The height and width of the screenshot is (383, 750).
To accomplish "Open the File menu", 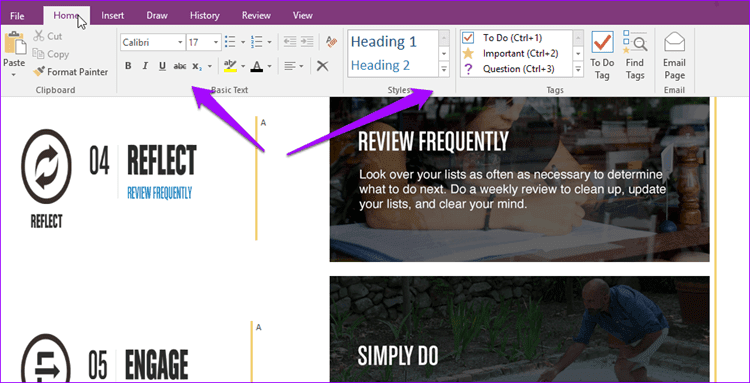I will point(17,16).
